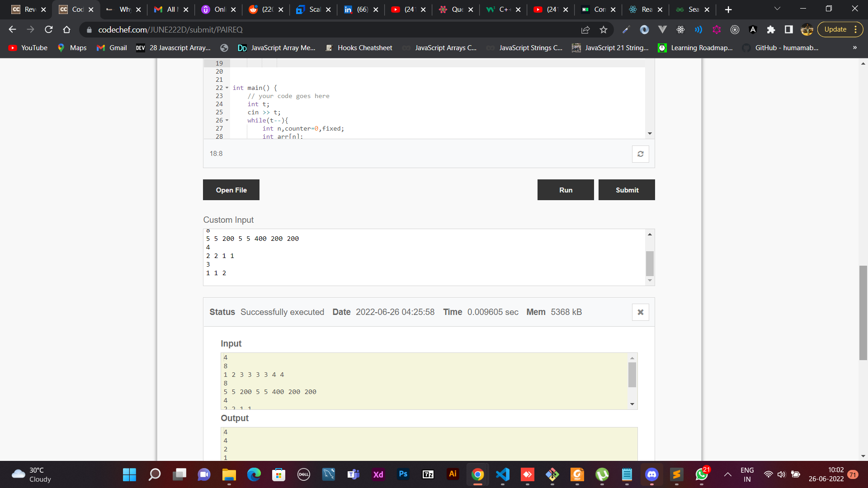
Task: Click the refresh icon below code editor
Action: tap(640, 154)
